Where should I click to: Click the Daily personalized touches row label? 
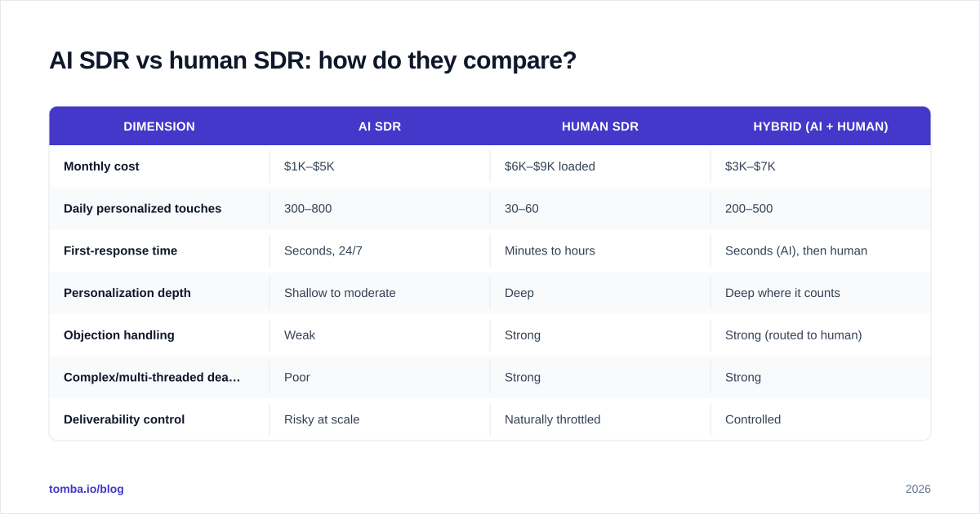[142, 209]
